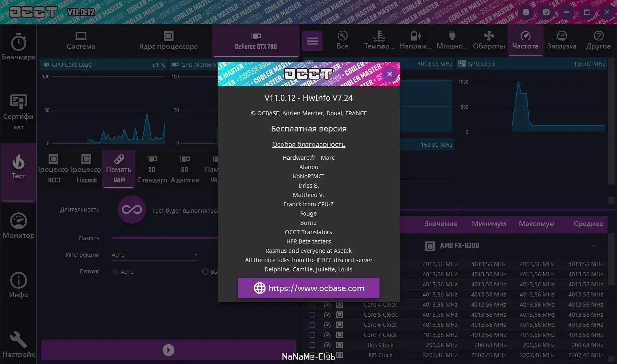Tick the Core 4 Clock checkbox
The width and height of the screenshot is (617, 364).
tap(312, 305)
